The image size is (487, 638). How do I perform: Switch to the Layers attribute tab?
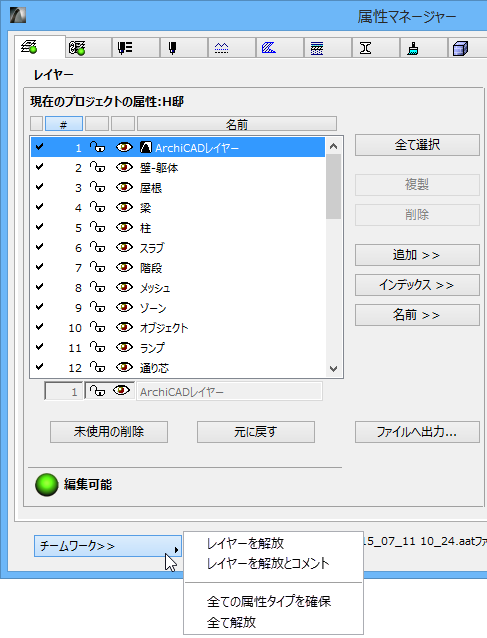(x=39, y=48)
